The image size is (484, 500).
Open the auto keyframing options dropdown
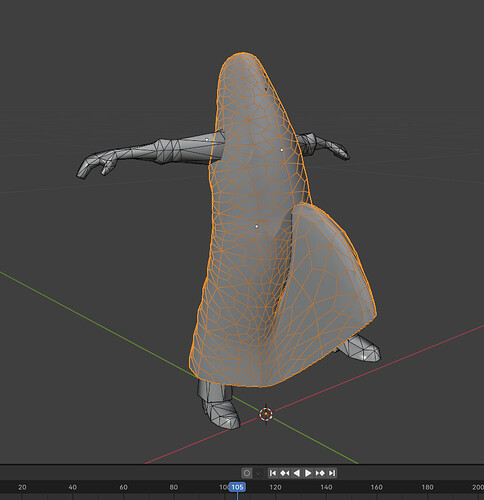click(x=258, y=473)
